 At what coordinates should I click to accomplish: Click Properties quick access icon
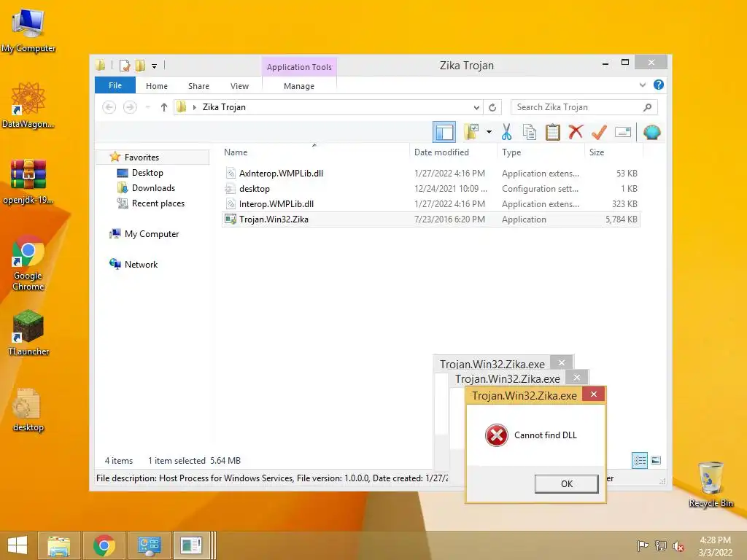coord(125,66)
